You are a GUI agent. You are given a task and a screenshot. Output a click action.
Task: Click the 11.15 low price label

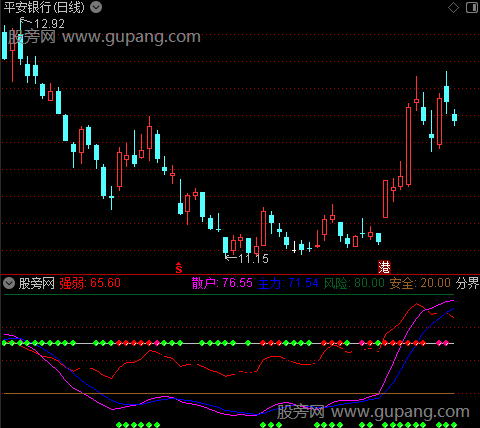(x=253, y=259)
